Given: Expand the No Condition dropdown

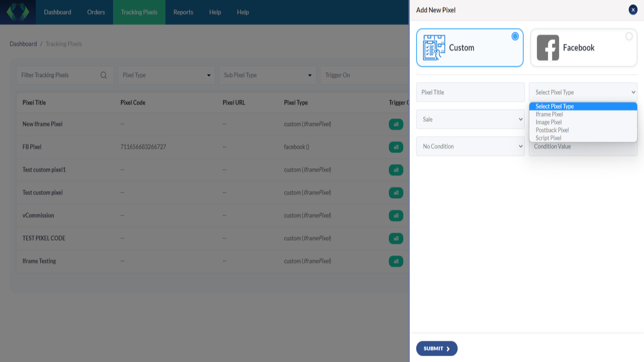Looking at the screenshot, I should click(x=470, y=146).
